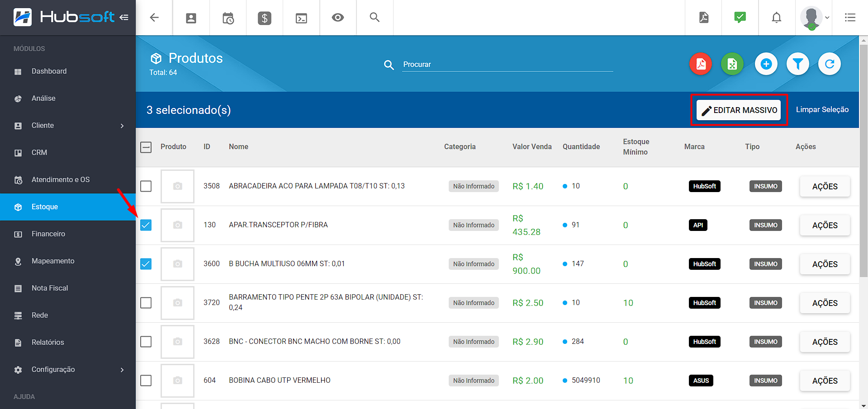Sort by Nome column header
Viewport: 868px width, 409px height.
click(238, 147)
